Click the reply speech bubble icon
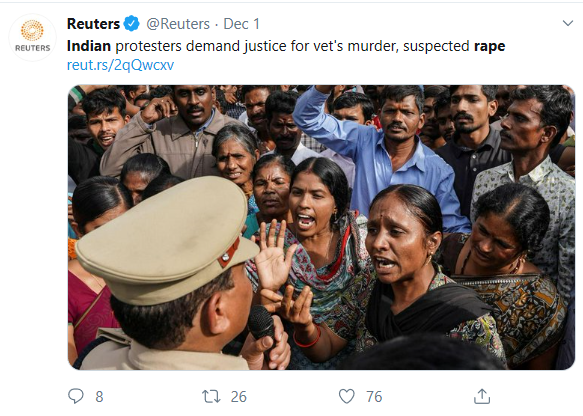 76,396
